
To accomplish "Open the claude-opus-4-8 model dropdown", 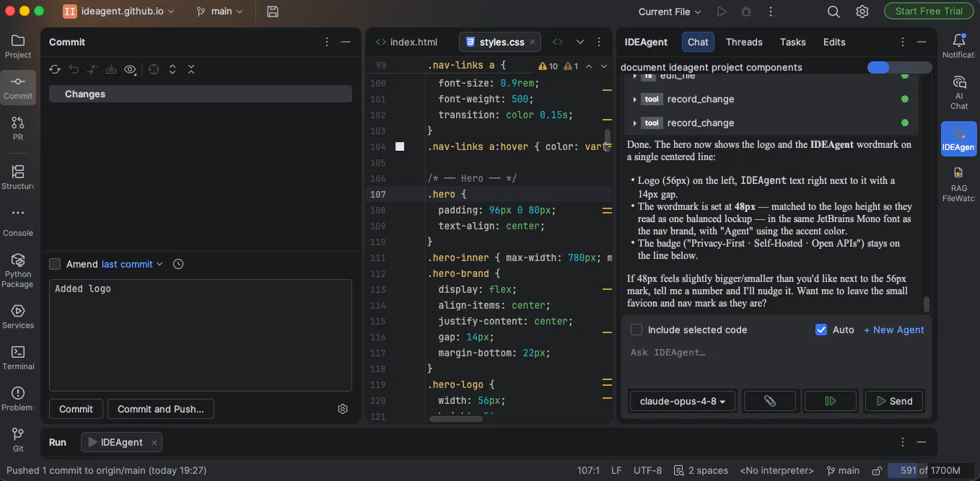I will coord(683,401).
